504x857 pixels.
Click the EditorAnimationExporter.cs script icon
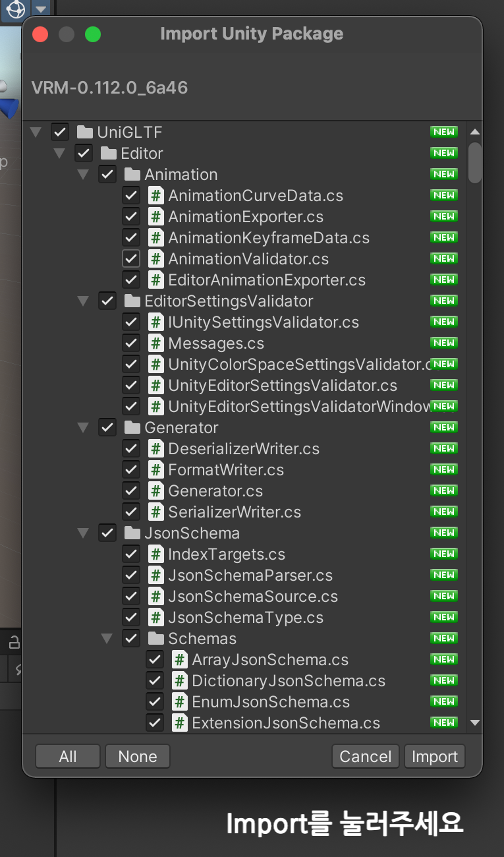click(x=156, y=280)
